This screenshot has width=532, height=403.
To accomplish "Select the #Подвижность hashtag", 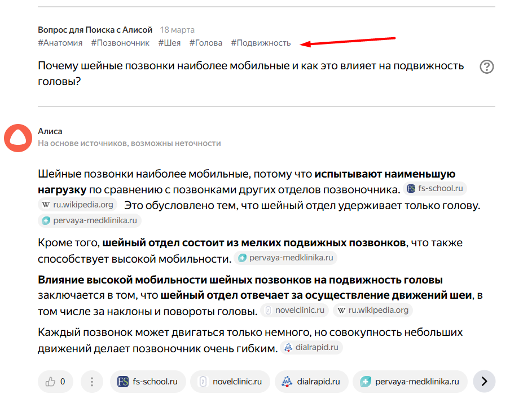I will (261, 43).
